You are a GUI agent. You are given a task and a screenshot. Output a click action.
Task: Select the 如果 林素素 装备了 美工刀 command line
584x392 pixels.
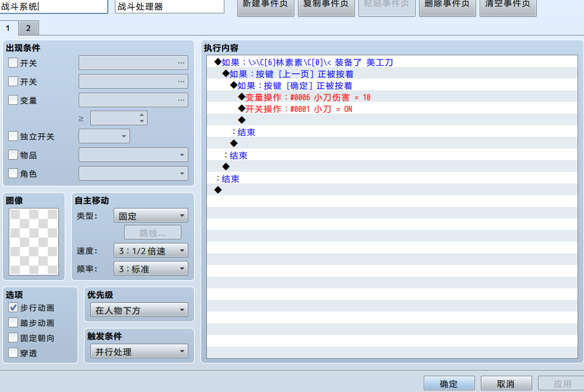(x=392, y=62)
